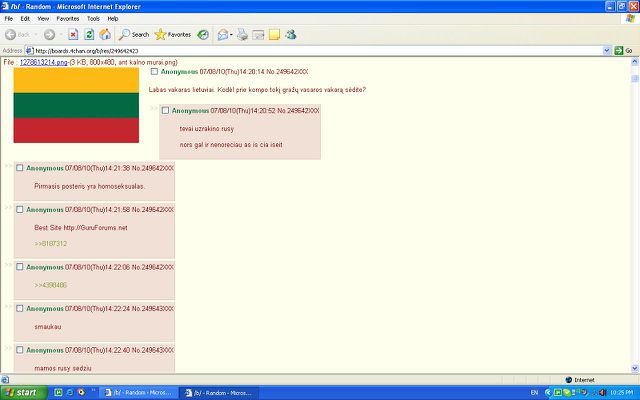Open the Back button history dropdown arrow
This screenshot has height=400, width=640.
click(37, 34)
